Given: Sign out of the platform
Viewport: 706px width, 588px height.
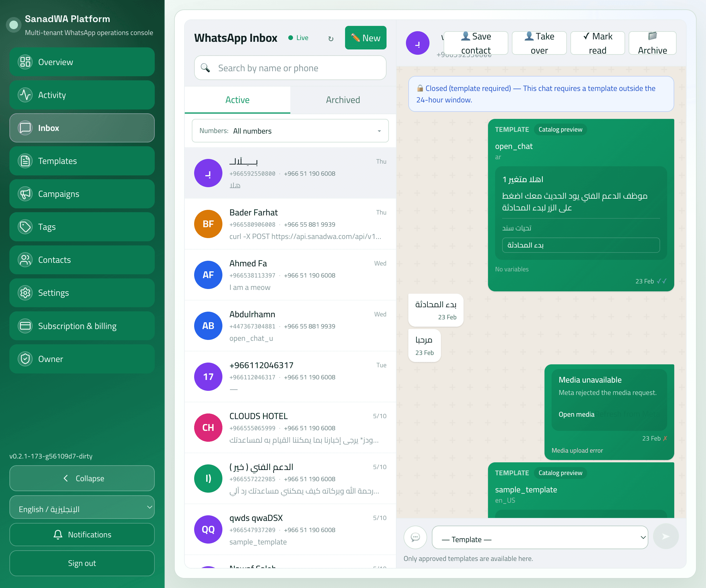Looking at the screenshot, I should [x=82, y=563].
